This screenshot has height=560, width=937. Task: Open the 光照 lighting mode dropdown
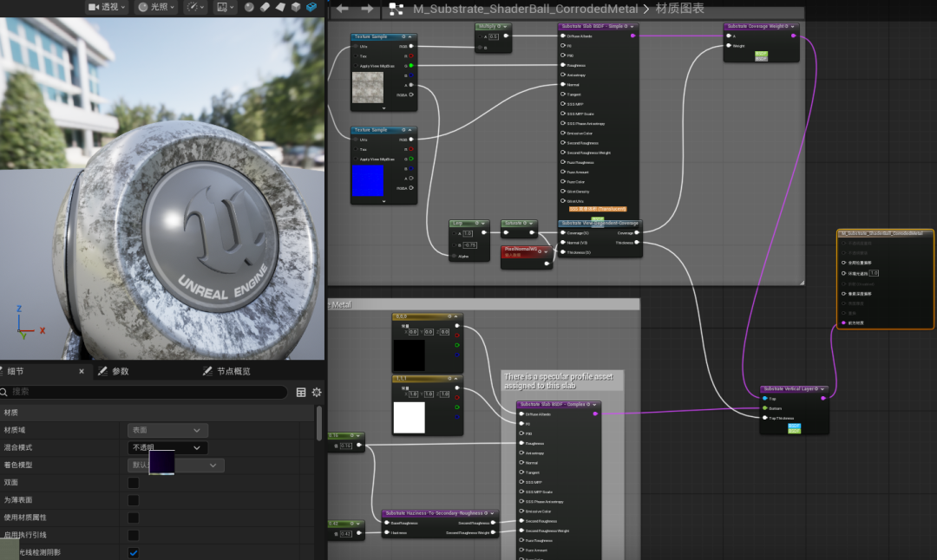156,7
